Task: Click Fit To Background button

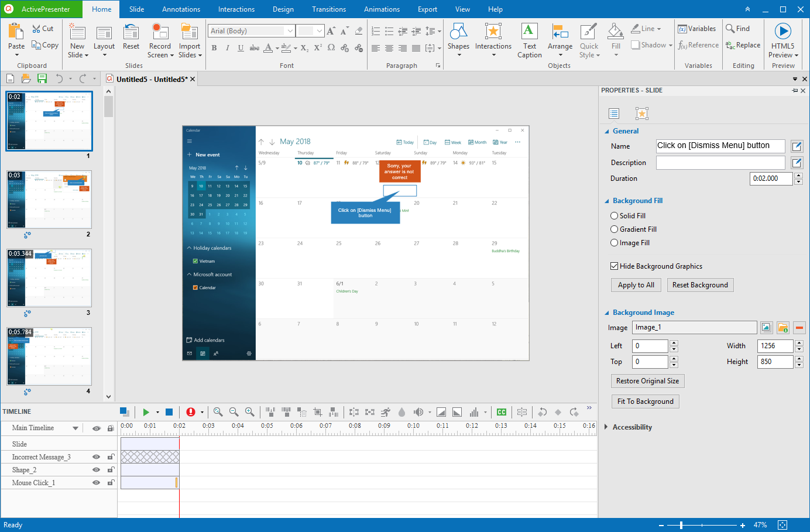Action: pyautogui.click(x=645, y=401)
